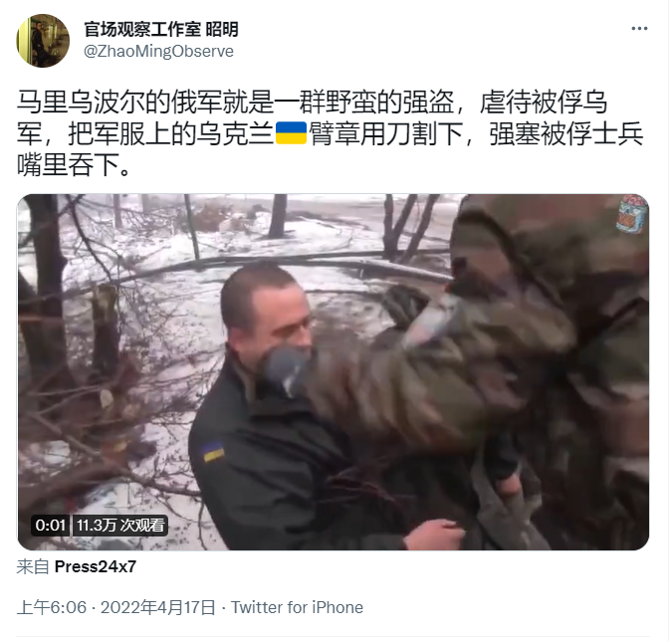Image resolution: width=672 pixels, height=642 pixels.
Task: Play the embedded video
Action: 333,372
